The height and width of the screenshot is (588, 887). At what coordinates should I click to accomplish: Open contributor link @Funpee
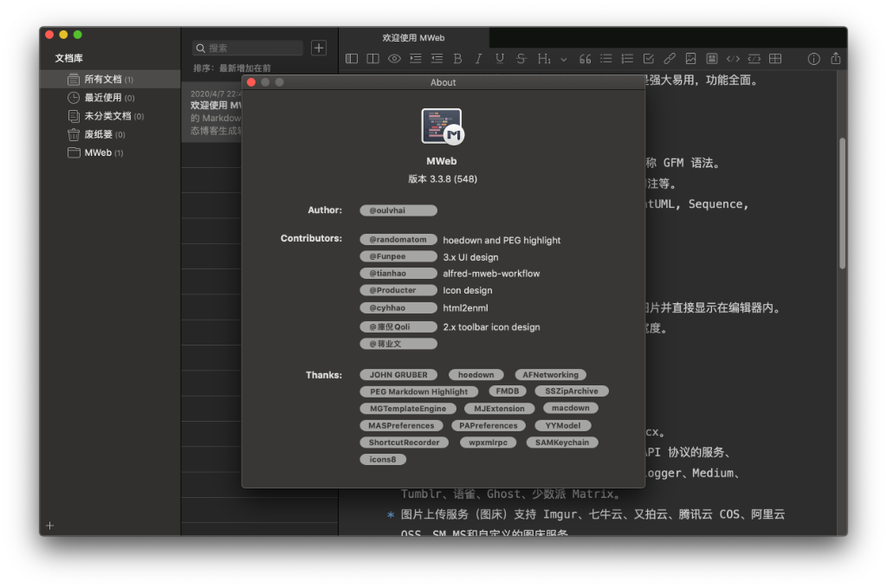point(398,256)
